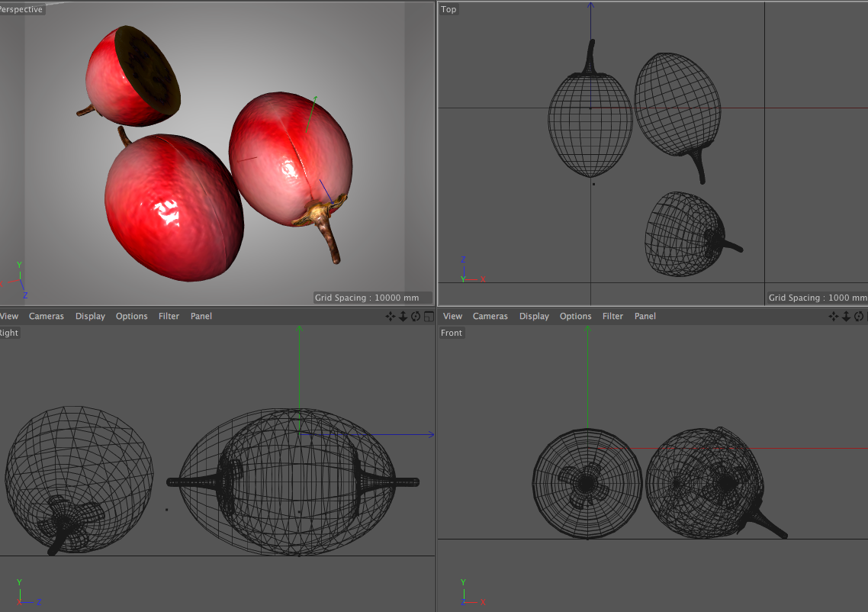Click the rotate camera icon in Right viewport
This screenshot has width=868, height=612.
pyautogui.click(x=416, y=317)
